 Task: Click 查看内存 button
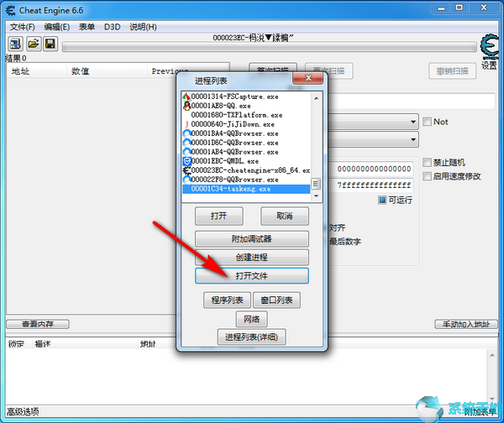click(38, 324)
